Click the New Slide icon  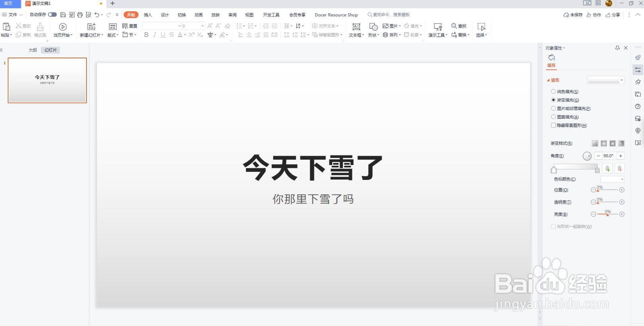coord(91,27)
